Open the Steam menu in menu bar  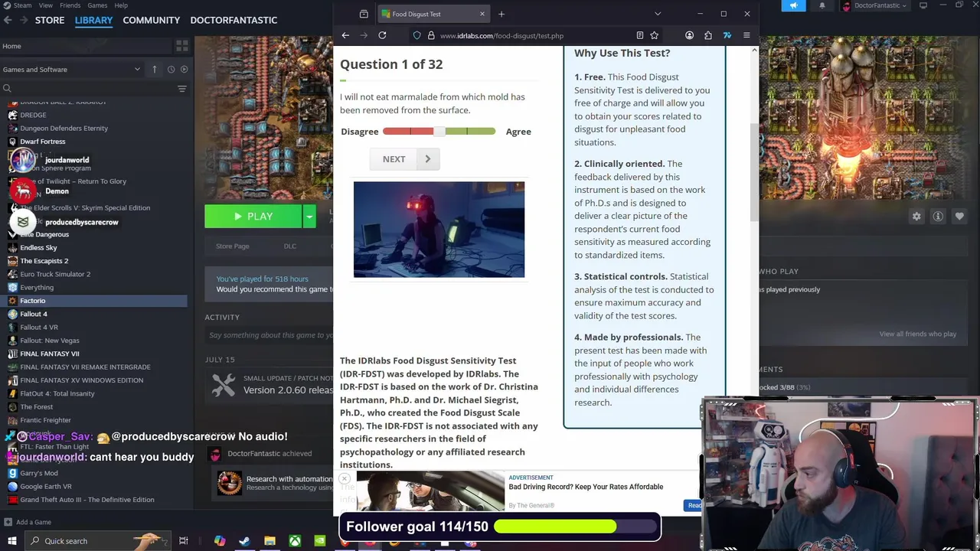point(22,5)
